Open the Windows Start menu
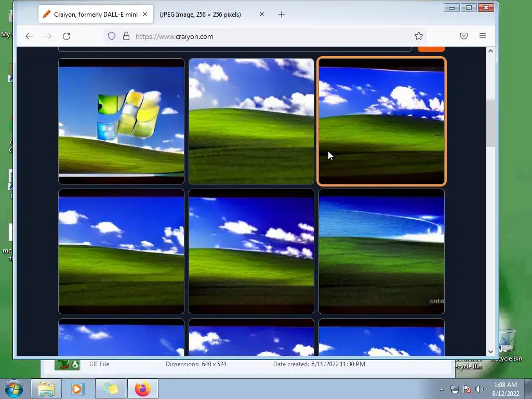Image resolution: width=532 pixels, height=399 pixels. [14, 389]
